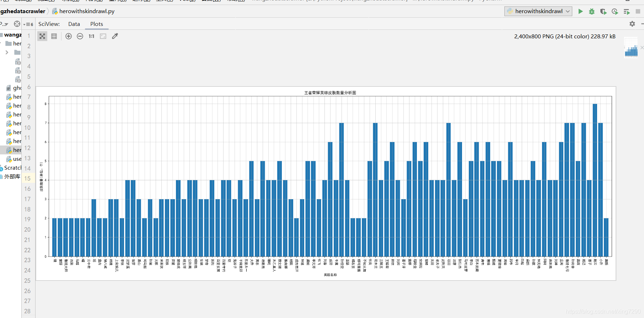Select the 'her' folder in tree

point(14,44)
